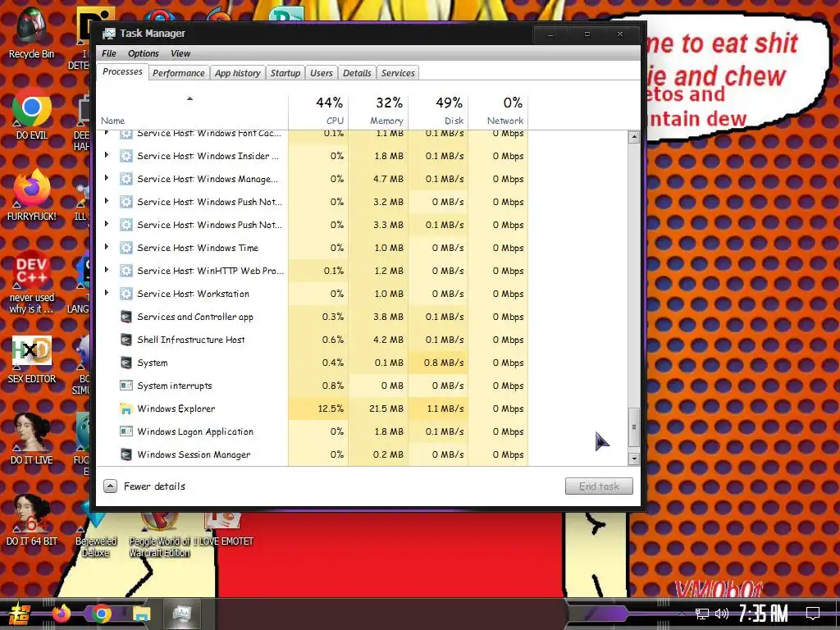Sort processes by Disk column
The height and width of the screenshot is (630, 840).
click(x=439, y=112)
